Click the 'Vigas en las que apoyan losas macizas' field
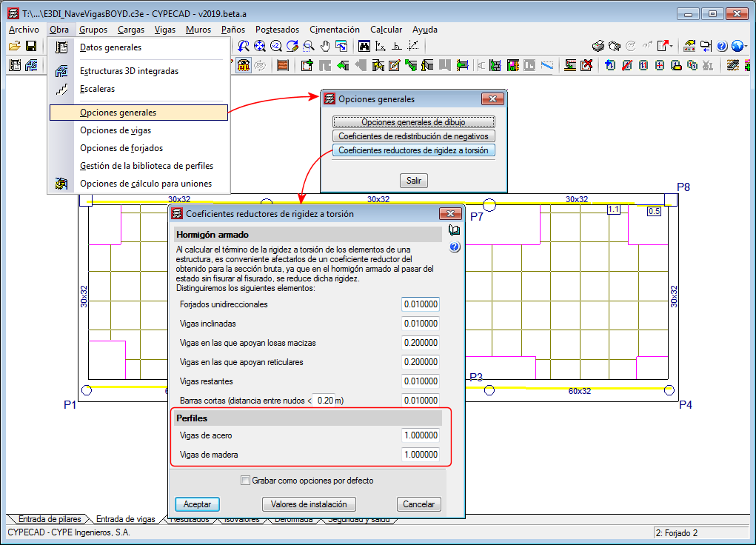756x545 pixels. pos(421,343)
